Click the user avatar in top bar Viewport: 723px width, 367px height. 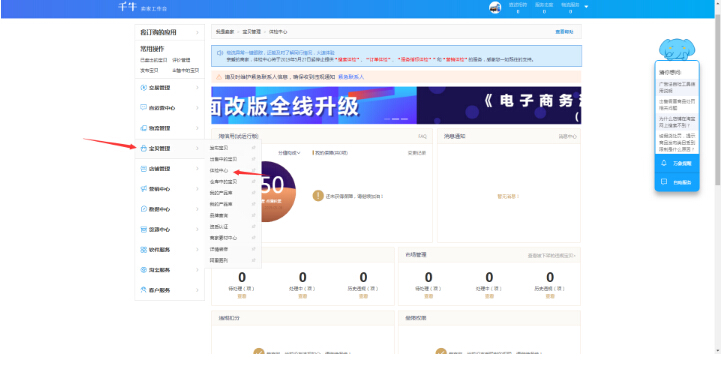tap(495, 7)
